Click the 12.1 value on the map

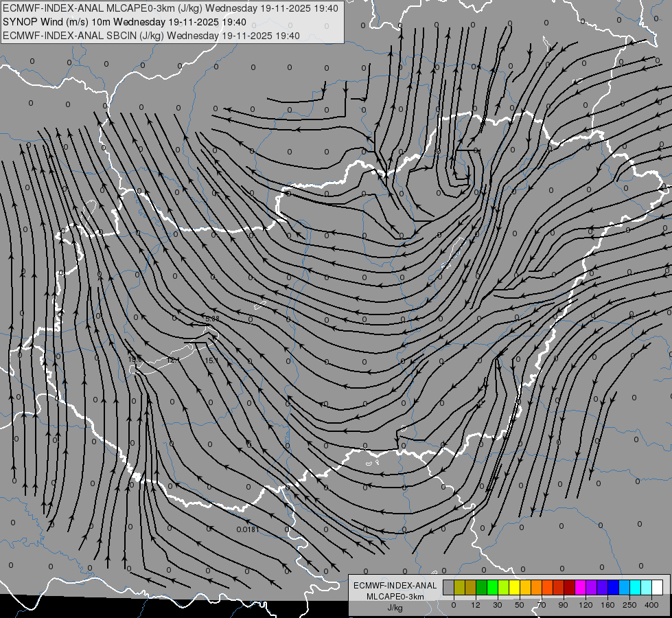(x=174, y=360)
